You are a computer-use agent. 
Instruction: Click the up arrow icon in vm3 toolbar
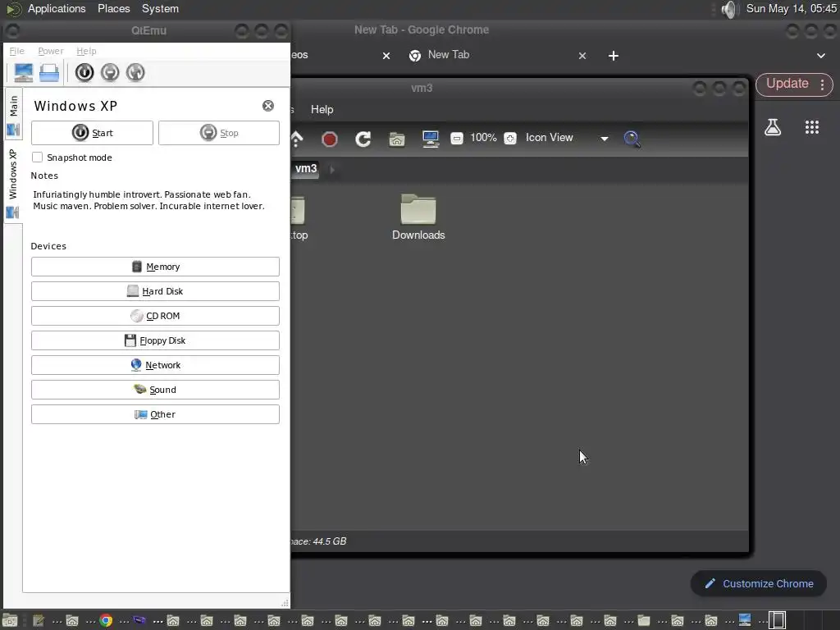tap(296, 139)
